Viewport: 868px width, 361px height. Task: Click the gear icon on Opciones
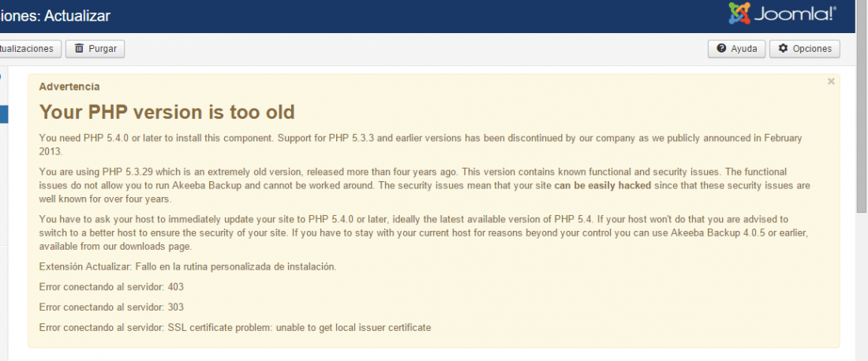coord(783,49)
